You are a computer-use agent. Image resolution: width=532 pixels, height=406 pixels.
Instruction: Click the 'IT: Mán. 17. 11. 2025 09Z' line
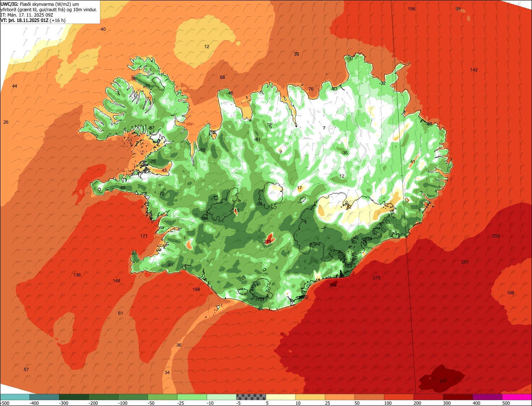27,15
